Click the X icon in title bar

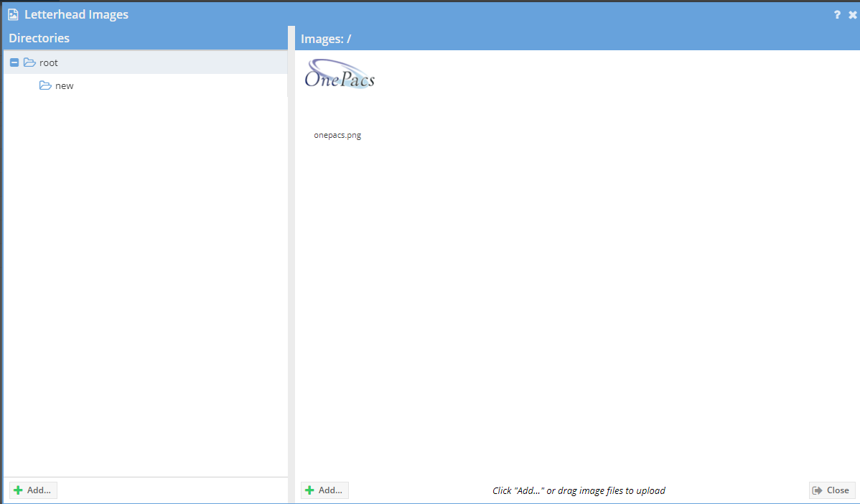[x=852, y=15]
